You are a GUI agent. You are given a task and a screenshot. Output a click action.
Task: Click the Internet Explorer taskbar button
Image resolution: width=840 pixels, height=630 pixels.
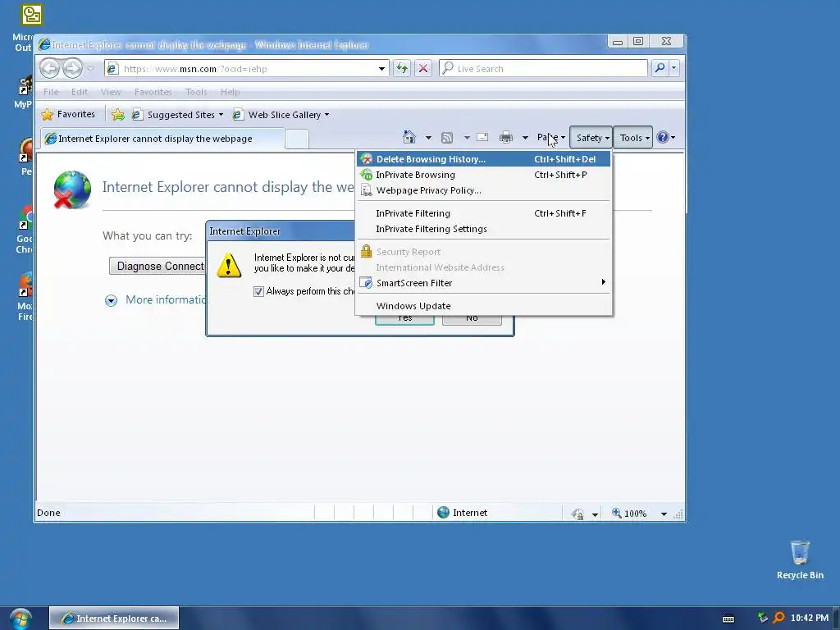coord(114,619)
